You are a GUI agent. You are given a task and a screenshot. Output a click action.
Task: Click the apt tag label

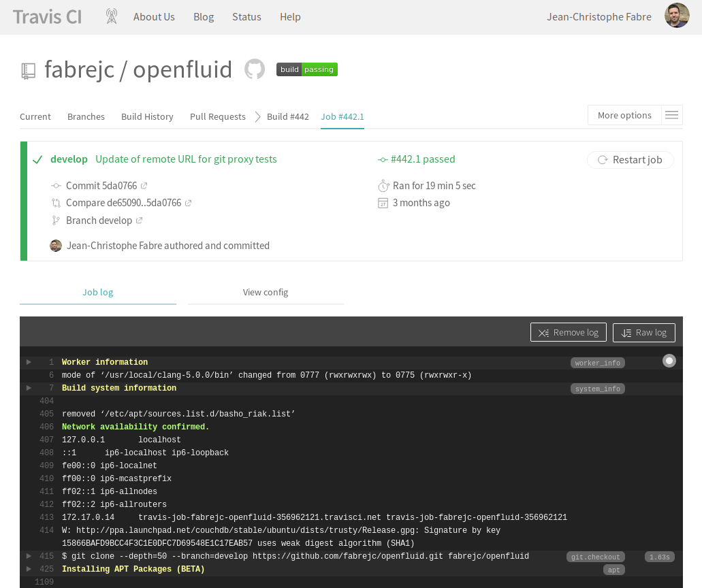click(613, 570)
